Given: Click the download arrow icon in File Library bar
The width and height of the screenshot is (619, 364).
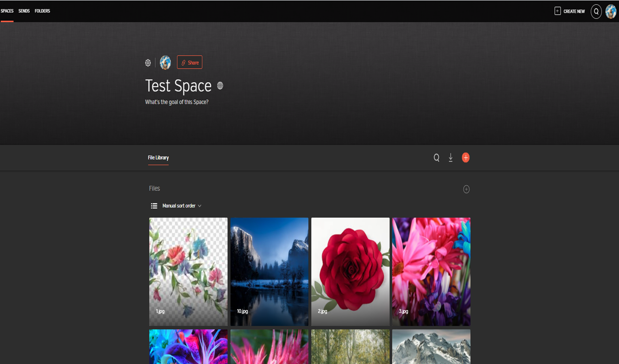Looking at the screenshot, I should tap(451, 158).
